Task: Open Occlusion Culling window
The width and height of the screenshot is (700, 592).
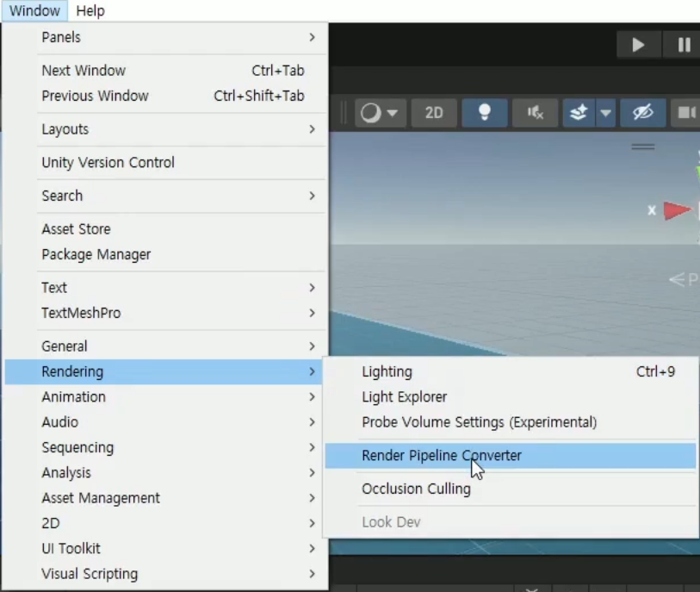Action: coord(511,489)
